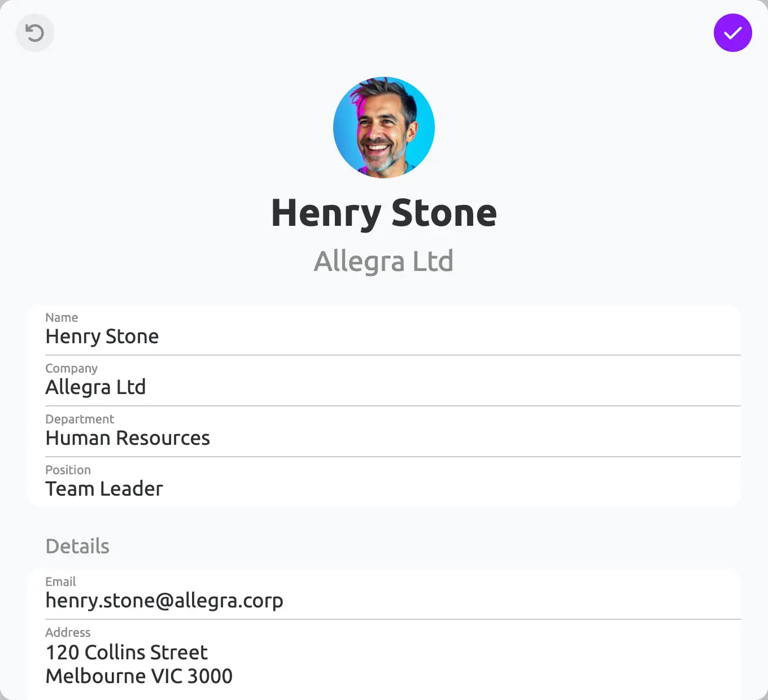Click the undo/reset circular arrow icon
768x700 pixels.
point(35,33)
